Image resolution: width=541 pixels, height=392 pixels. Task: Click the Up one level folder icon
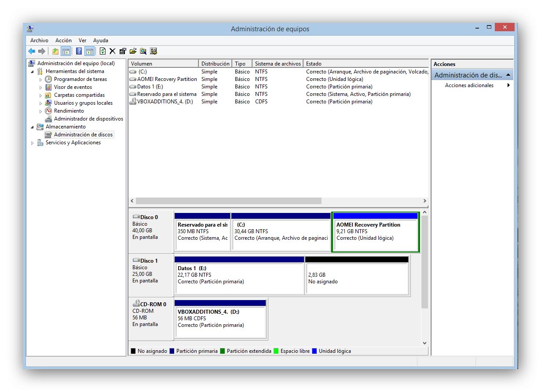coord(55,51)
